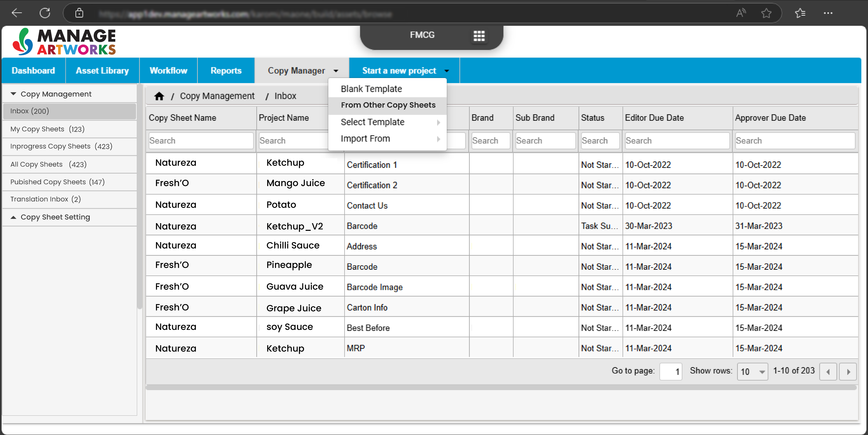The height and width of the screenshot is (435, 868).
Task: Switch to the Reports tab
Action: click(x=226, y=70)
